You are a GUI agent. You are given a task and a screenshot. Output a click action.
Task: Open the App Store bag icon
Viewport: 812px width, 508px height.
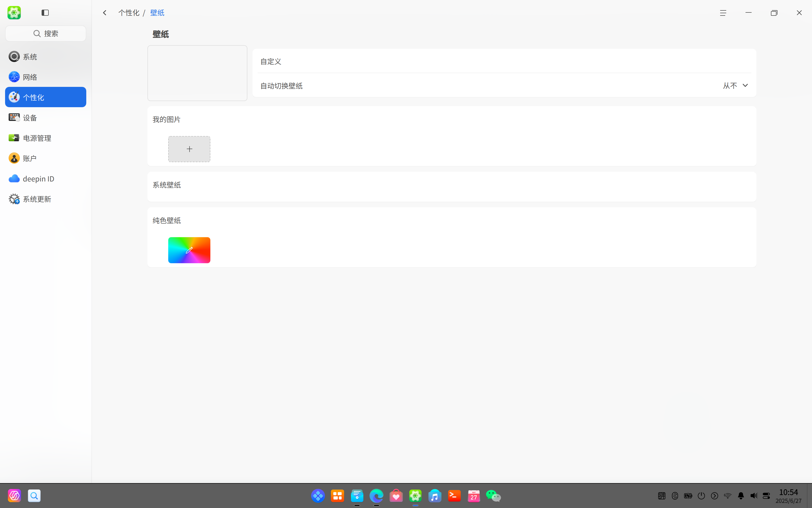click(396, 496)
